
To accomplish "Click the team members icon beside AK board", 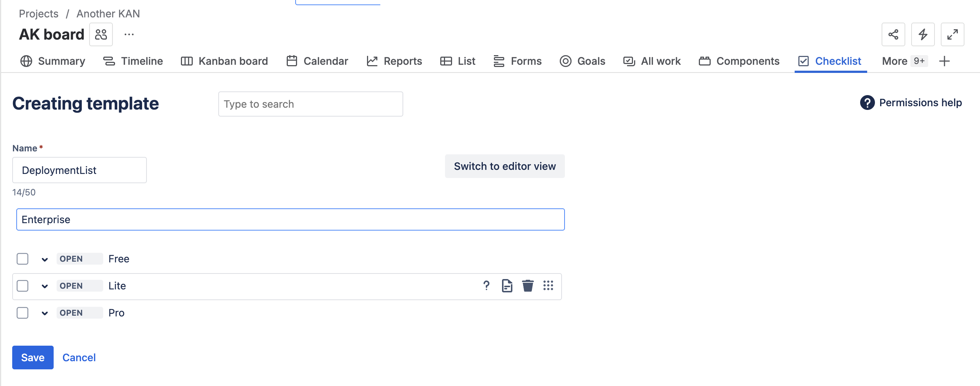I will pyautogui.click(x=101, y=35).
